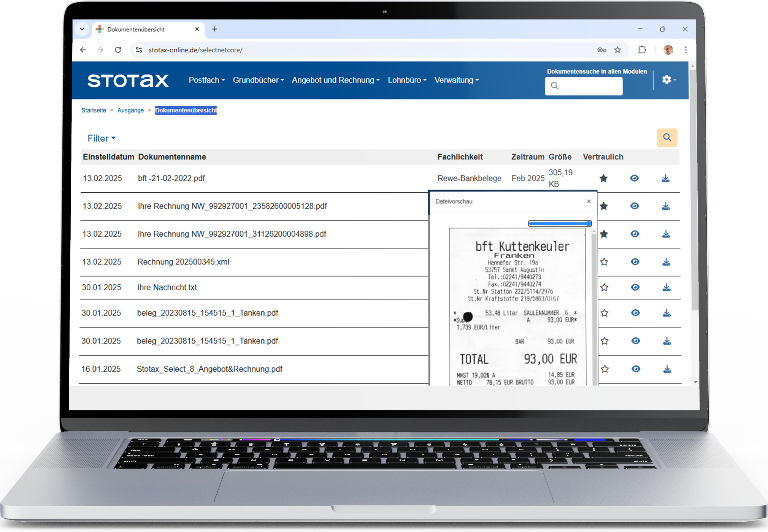Click the orange search button
This screenshot has height=532, width=768.
pos(667,138)
